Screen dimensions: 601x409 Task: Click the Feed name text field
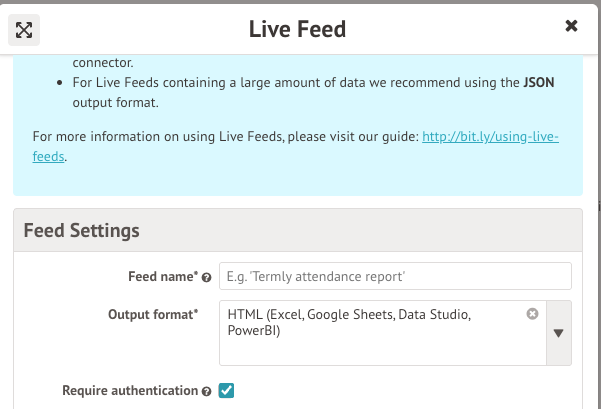point(395,276)
